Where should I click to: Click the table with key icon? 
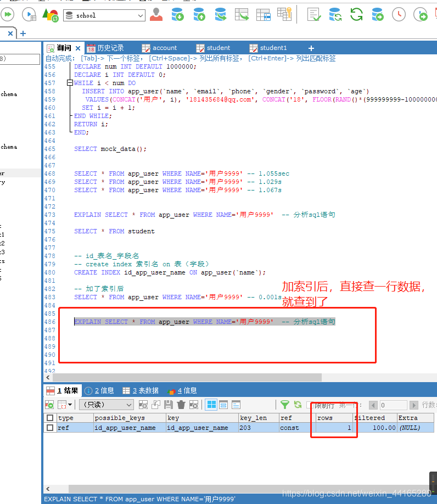tap(284, 14)
